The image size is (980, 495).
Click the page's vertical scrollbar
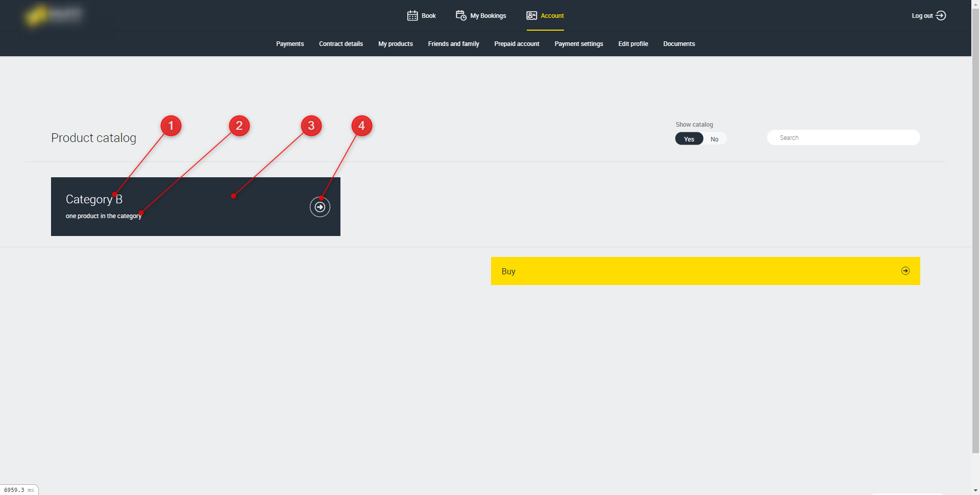point(975,230)
